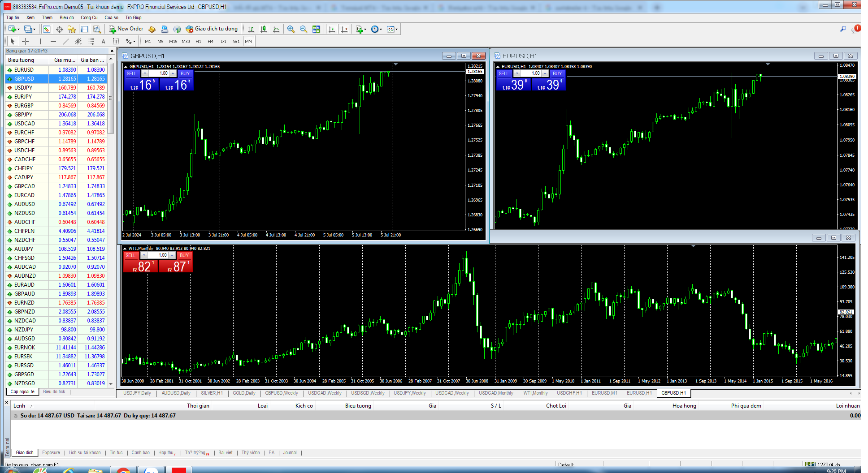Open the MetaEditor book icon
868x473 pixels.
point(152,29)
